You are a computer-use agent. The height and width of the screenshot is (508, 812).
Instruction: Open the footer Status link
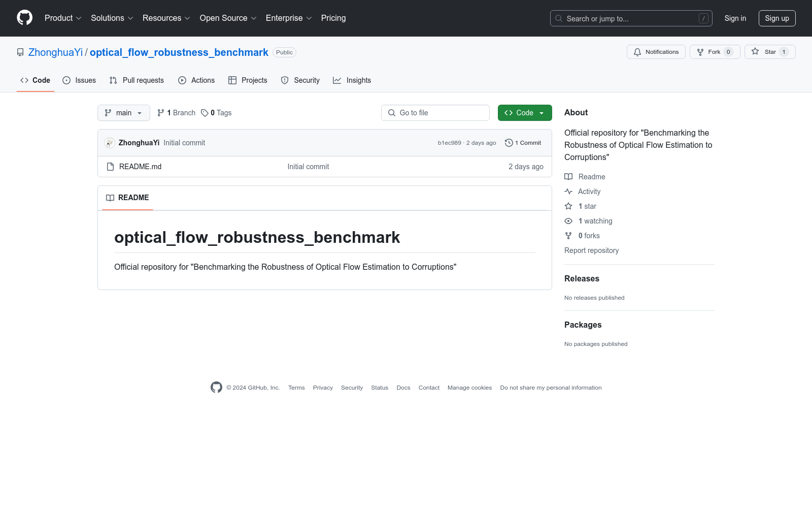pyautogui.click(x=380, y=388)
